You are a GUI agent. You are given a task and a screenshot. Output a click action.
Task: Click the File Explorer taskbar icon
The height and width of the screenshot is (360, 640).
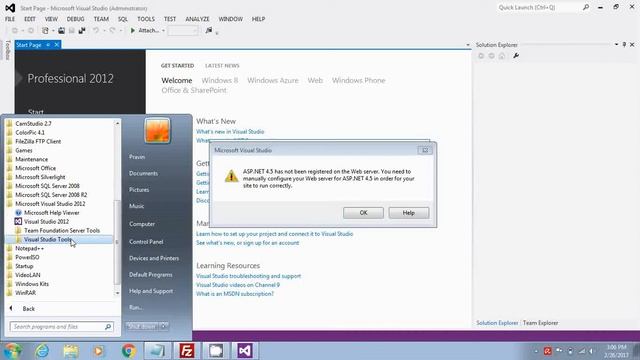71,351
